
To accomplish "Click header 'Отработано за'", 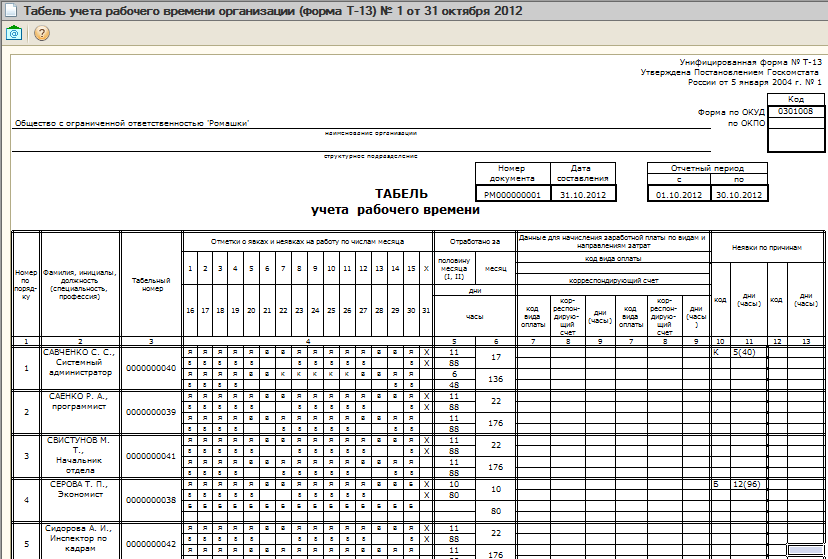I will 474,241.
